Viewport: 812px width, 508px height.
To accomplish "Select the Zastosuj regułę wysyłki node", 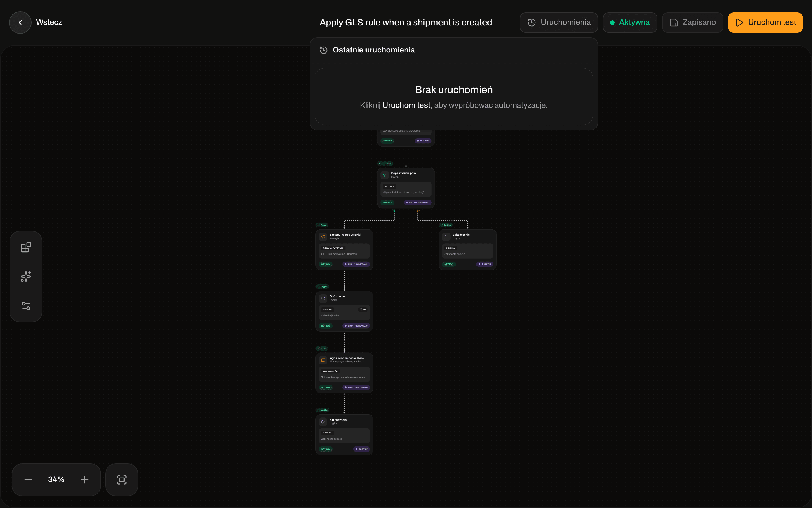I will 344,250.
